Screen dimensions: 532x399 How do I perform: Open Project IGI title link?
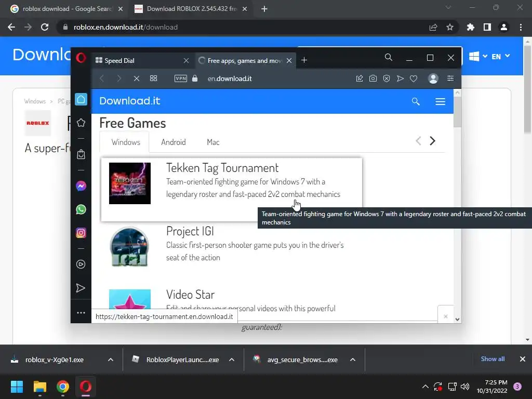[x=190, y=231]
